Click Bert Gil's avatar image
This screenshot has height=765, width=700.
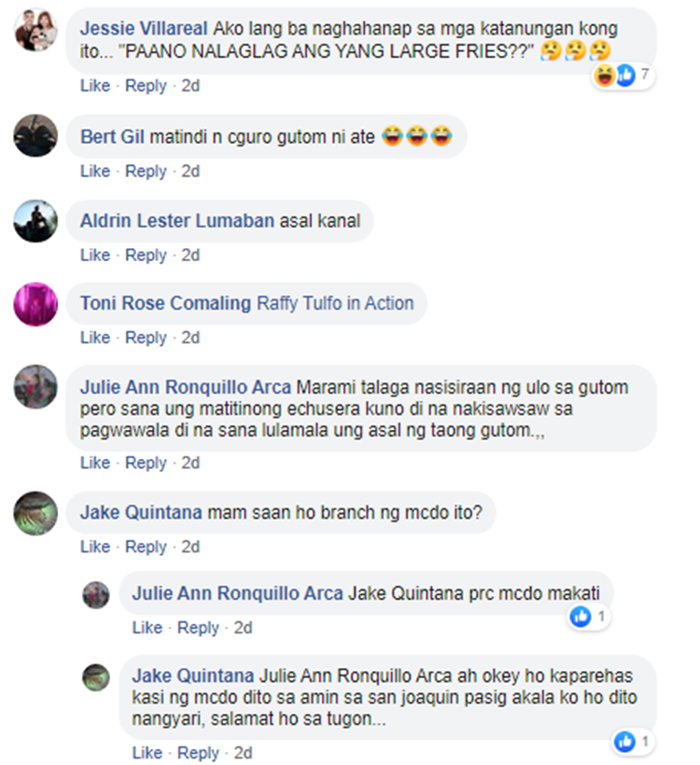point(35,135)
